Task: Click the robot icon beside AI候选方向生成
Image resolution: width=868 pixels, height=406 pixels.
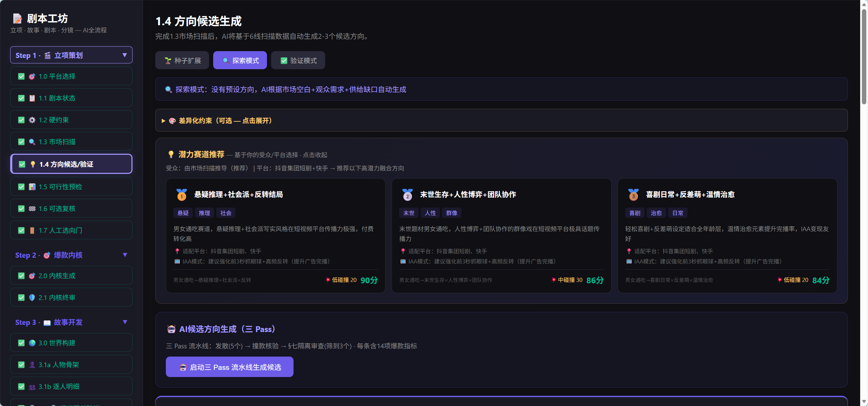Action: [x=171, y=329]
